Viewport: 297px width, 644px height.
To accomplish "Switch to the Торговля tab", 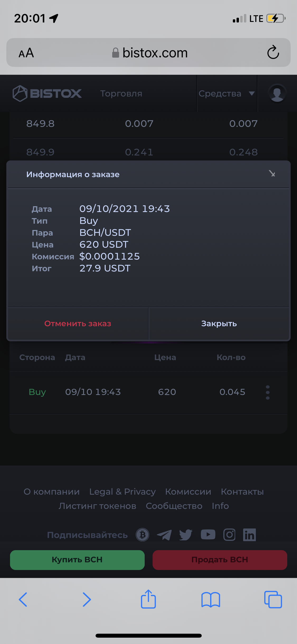I will tap(121, 93).
